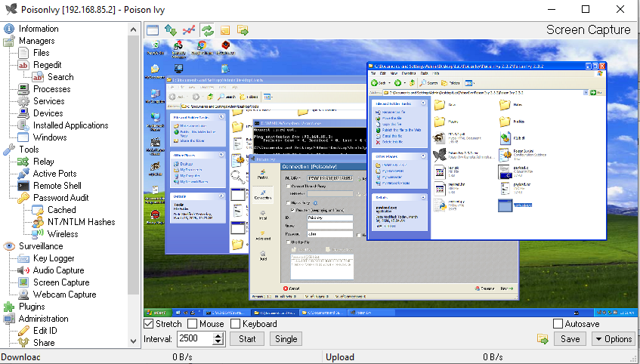Turn on the Autosave checkbox

558,324
